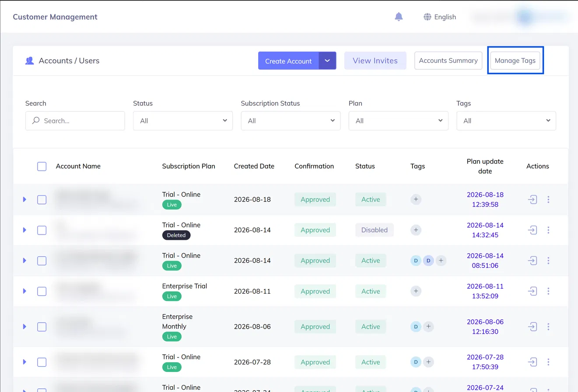Open the Plan filter dropdown
Image resolution: width=578 pixels, height=392 pixels.
tap(398, 121)
